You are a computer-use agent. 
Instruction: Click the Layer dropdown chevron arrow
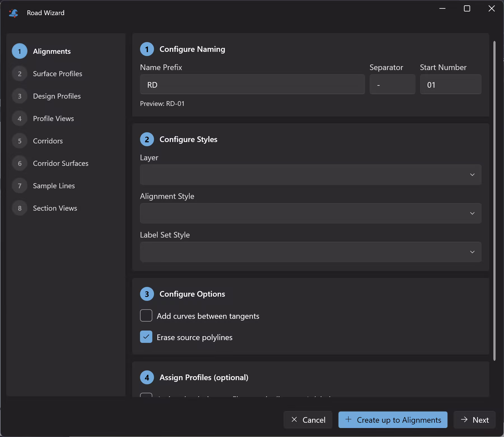[472, 175]
